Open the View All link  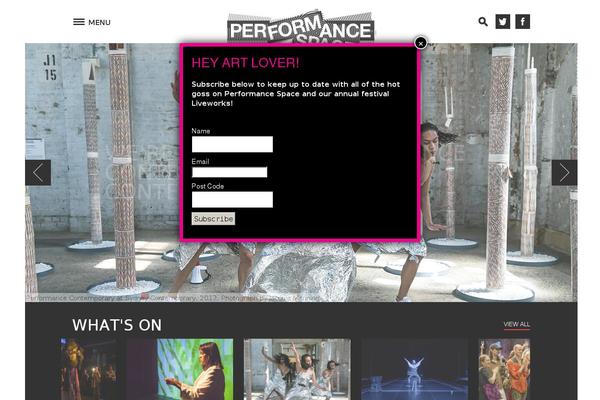tap(517, 324)
